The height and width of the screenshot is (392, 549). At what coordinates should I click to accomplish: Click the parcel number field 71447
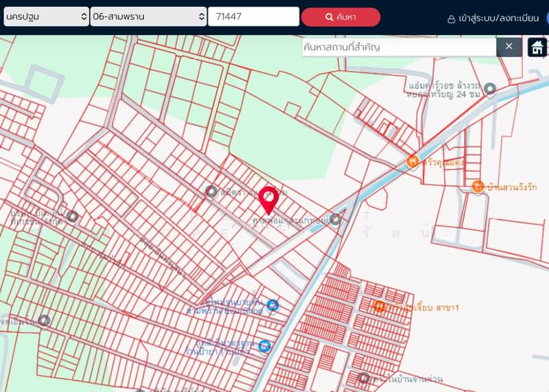pos(253,16)
